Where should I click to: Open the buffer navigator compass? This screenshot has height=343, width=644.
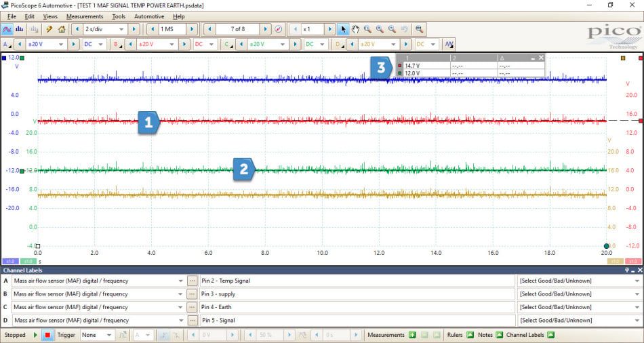coord(279,29)
